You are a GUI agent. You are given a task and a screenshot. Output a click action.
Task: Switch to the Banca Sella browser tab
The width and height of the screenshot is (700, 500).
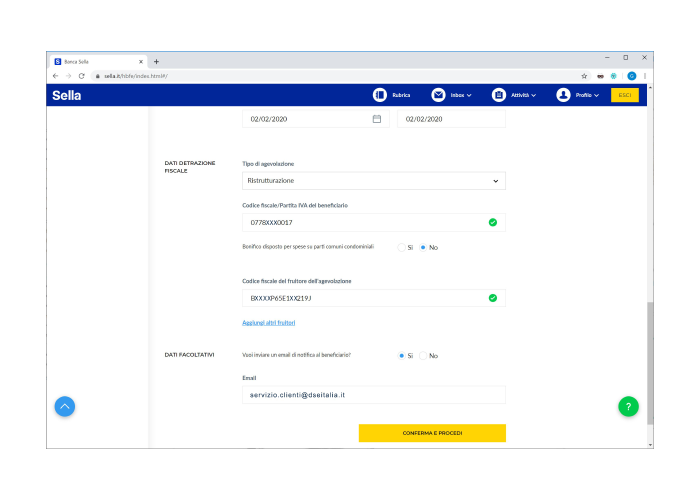pos(95,61)
